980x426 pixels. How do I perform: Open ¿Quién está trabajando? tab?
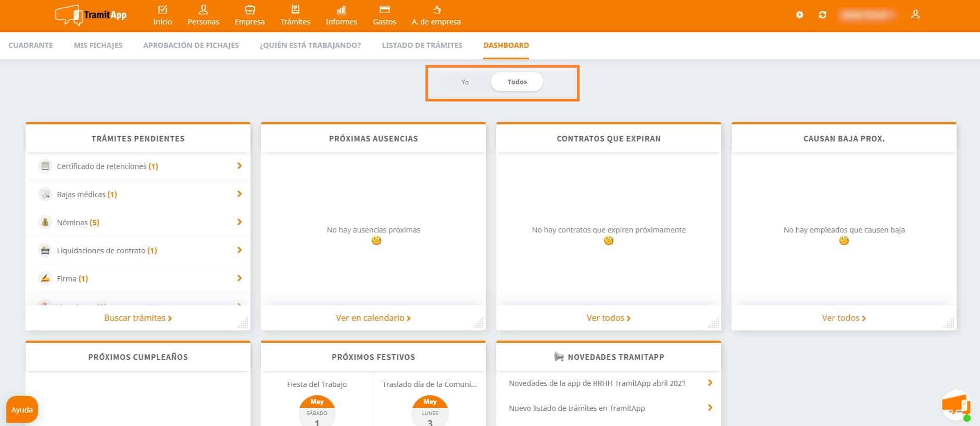tap(310, 45)
